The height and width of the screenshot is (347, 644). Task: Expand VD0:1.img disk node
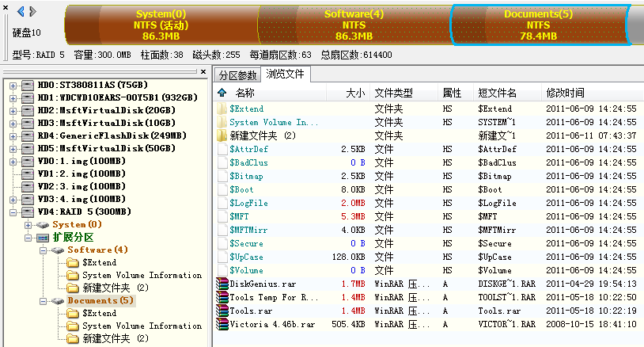click(x=13, y=162)
